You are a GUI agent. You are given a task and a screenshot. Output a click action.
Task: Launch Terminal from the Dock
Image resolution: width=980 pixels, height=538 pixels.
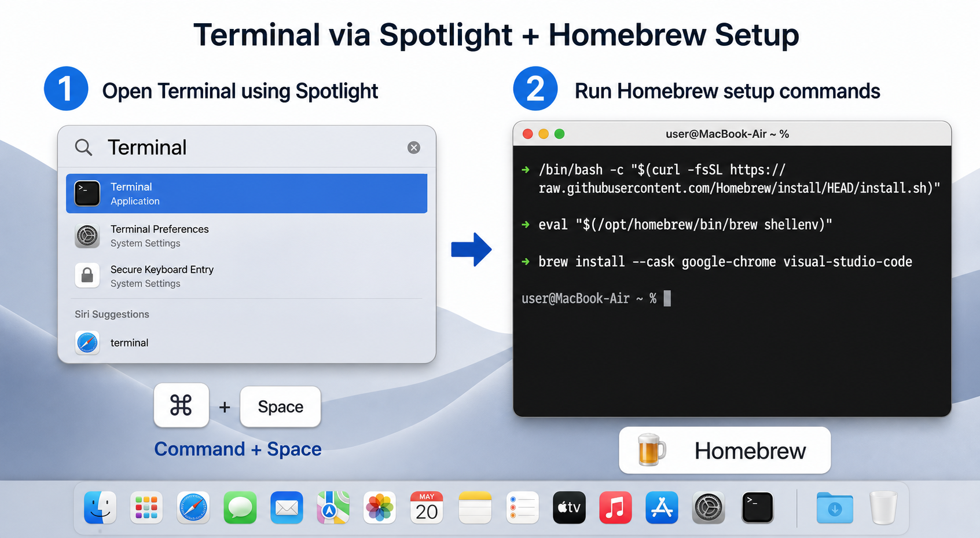pos(758,508)
